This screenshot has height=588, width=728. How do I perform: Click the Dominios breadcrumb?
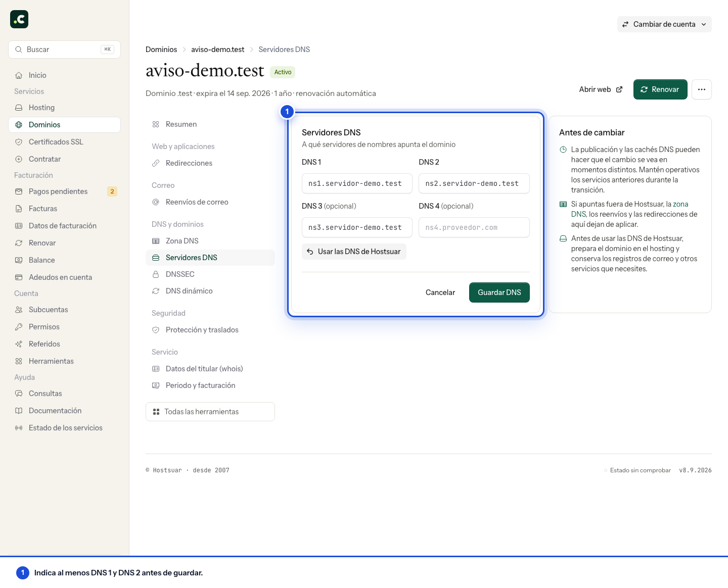coord(161,50)
